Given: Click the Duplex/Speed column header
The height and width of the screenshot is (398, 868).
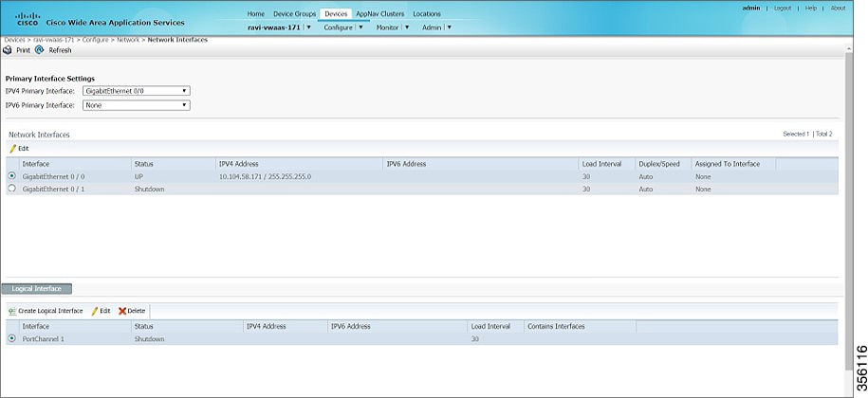Looking at the screenshot, I should (658, 164).
